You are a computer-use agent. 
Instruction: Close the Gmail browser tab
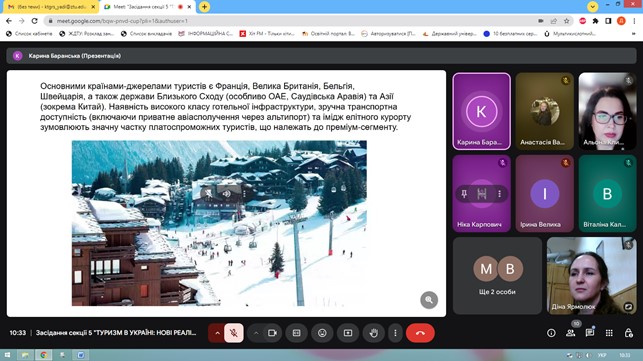(x=93, y=7)
